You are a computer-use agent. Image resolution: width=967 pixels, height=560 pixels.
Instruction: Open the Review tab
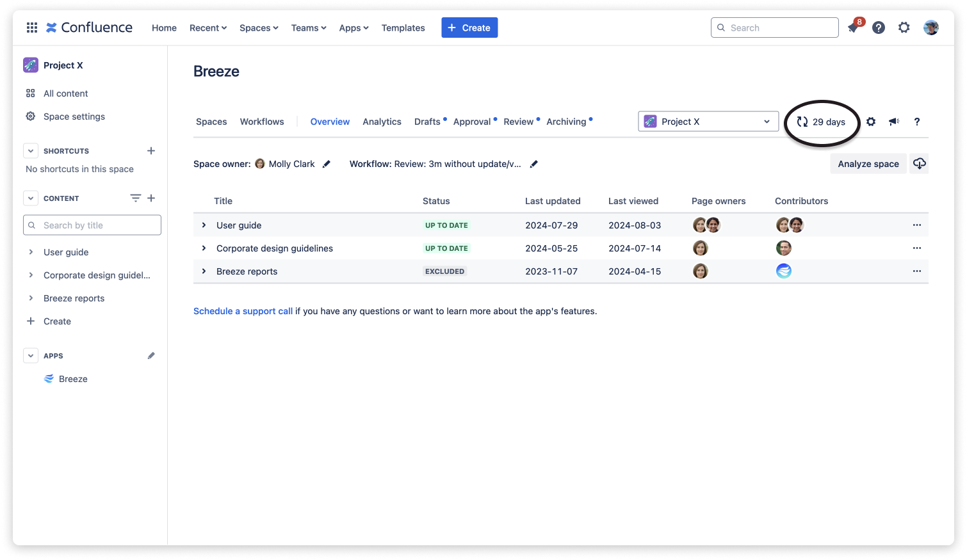[519, 122]
